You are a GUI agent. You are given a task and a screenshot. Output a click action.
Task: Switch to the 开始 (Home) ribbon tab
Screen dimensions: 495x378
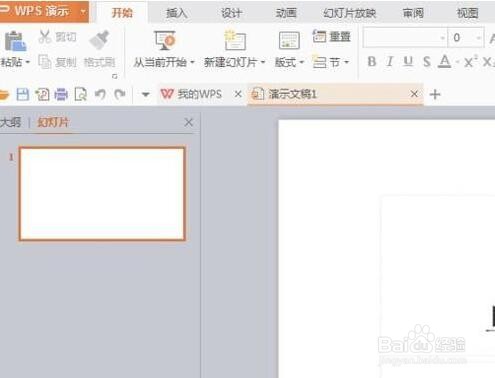(x=122, y=13)
